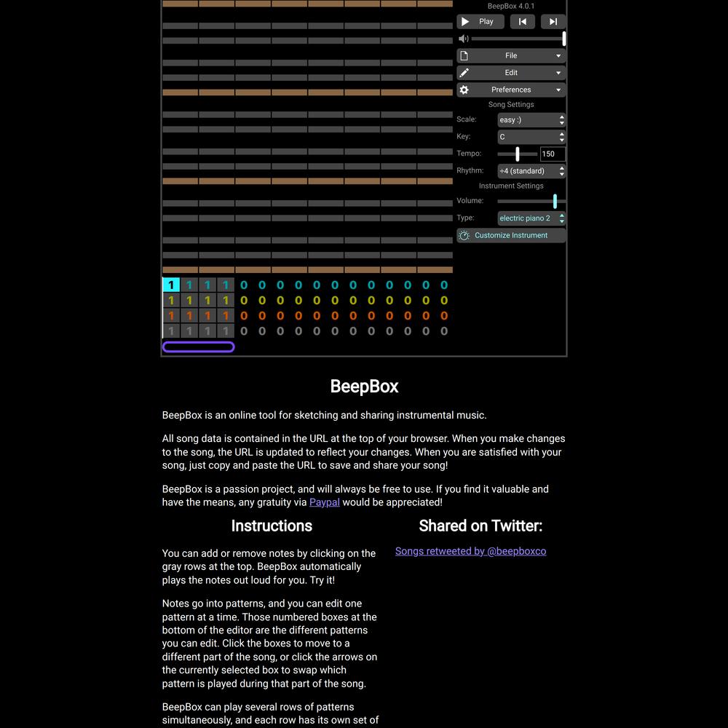Click the Instructions heading
The image size is (728, 728).
coord(272,526)
